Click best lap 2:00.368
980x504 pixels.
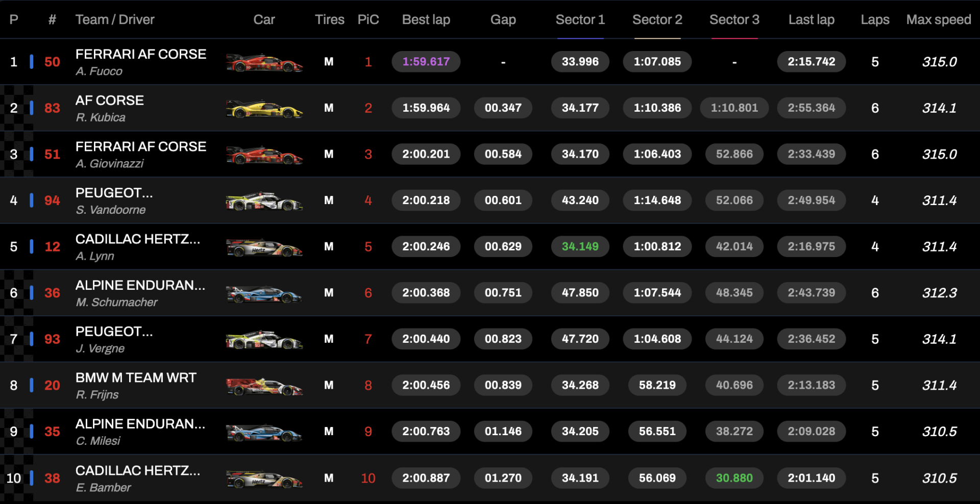click(426, 293)
